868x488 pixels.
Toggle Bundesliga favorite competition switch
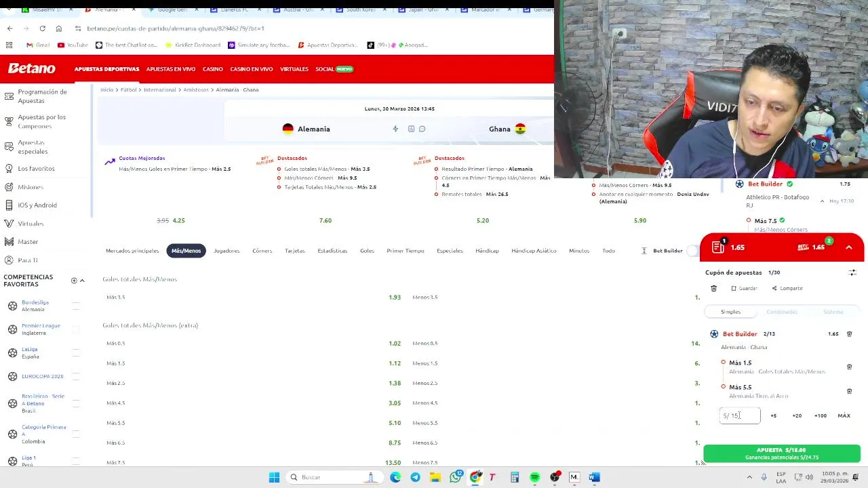76,306
